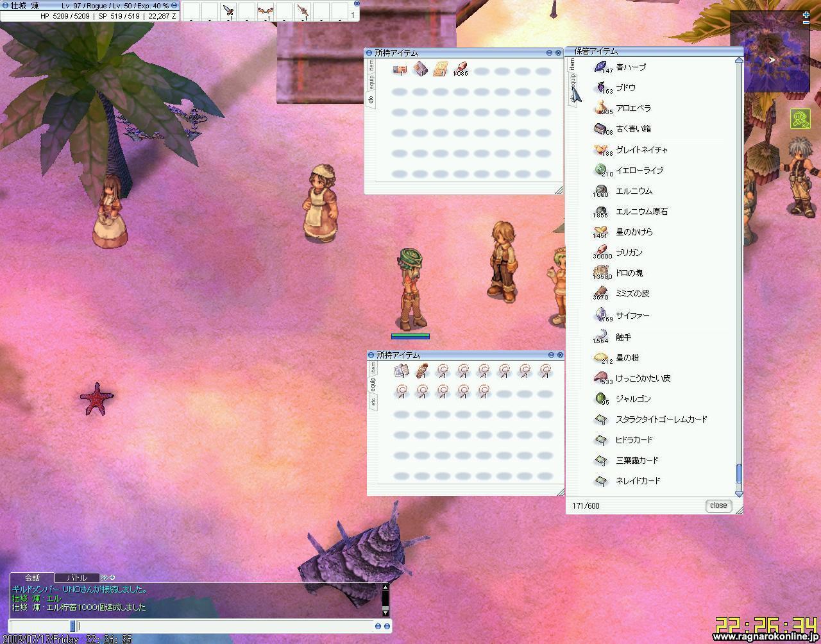821x644 pixels.
Task: Select the 触手 tentacle icon
Action: (x=602, y=336)
